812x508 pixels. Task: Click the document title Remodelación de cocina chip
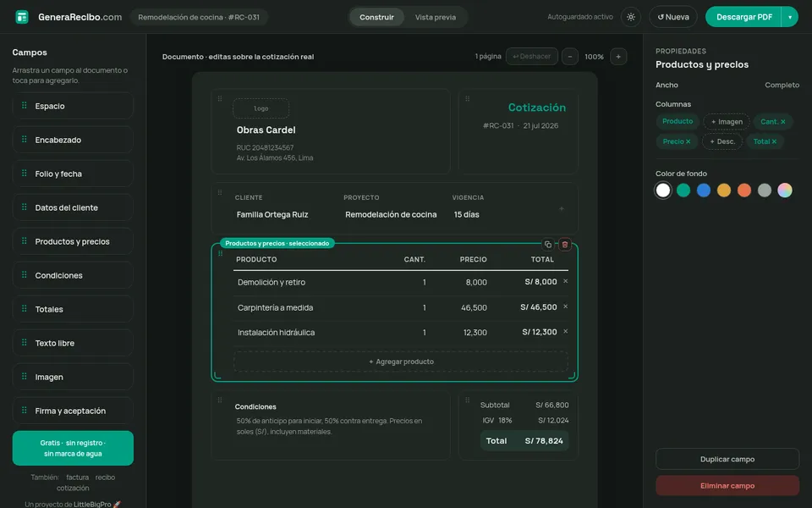click(x=199, y=17)
